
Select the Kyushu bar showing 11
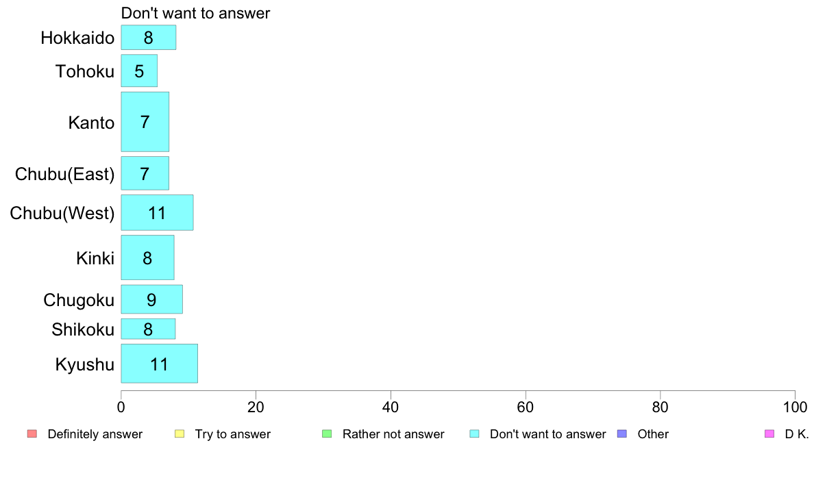(160, 364)
